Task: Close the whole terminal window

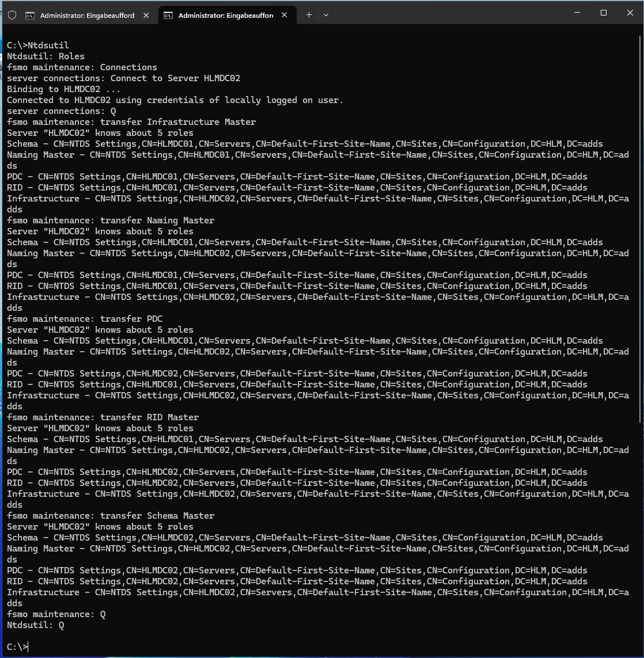Action: coord(630,13)
